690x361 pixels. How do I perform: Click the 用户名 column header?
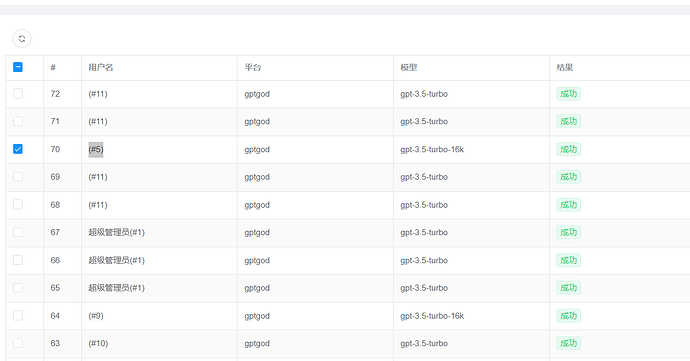pos(101,67)
